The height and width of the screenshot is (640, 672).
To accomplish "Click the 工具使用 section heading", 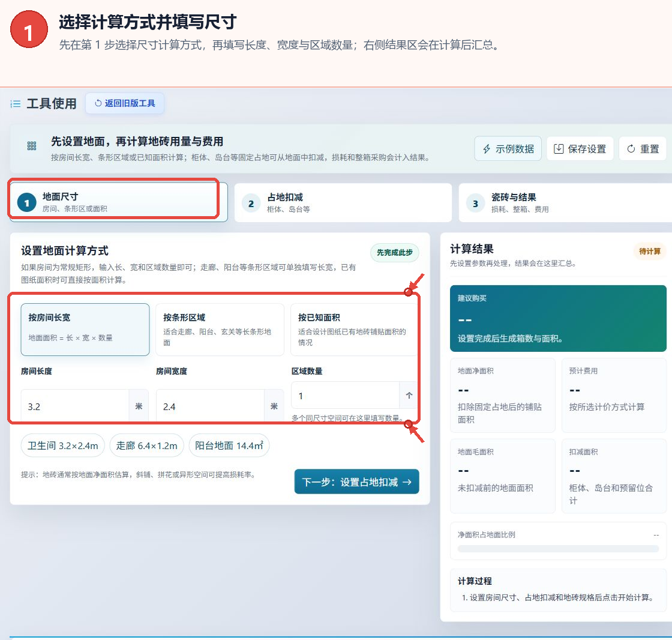I will coord(52,103).
